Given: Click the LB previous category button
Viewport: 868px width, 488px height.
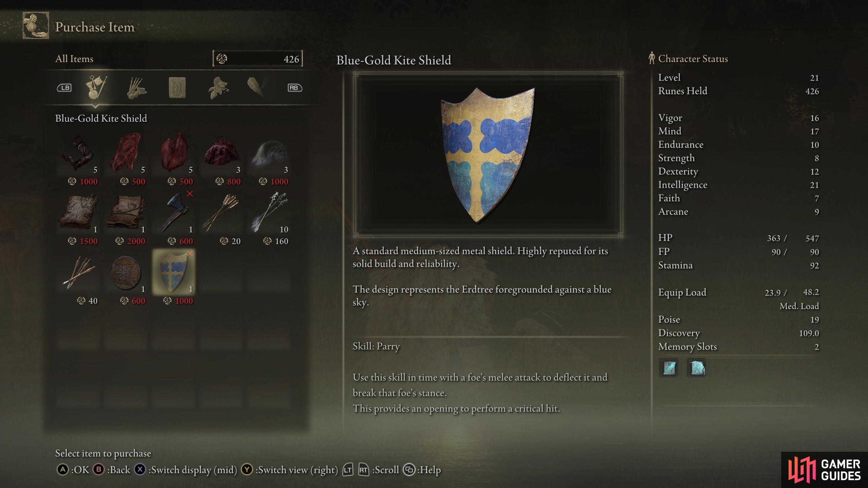Looking at the screenshot, I should [x=64, y=88].
